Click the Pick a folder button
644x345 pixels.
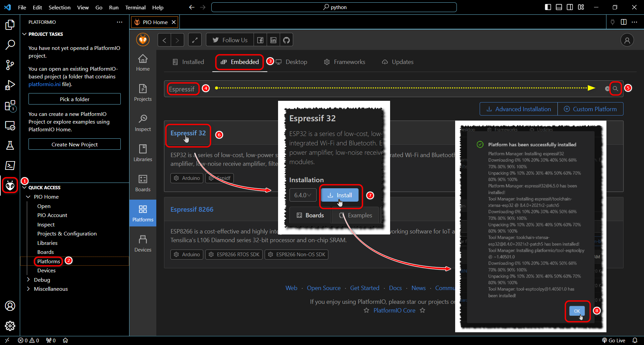click(74, 99)
